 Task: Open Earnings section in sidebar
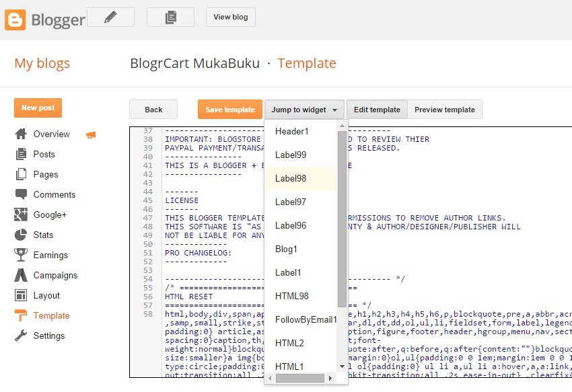click(50, 255)
